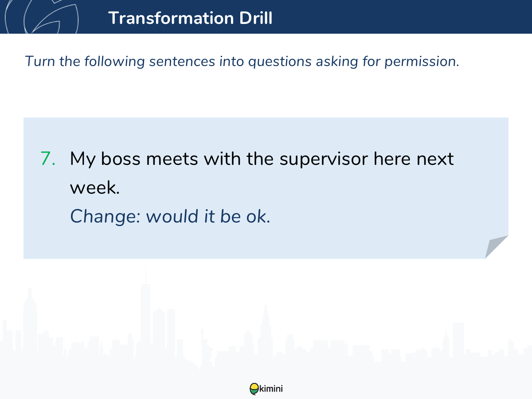Select the green number 7 marker

tap(48, 159)
